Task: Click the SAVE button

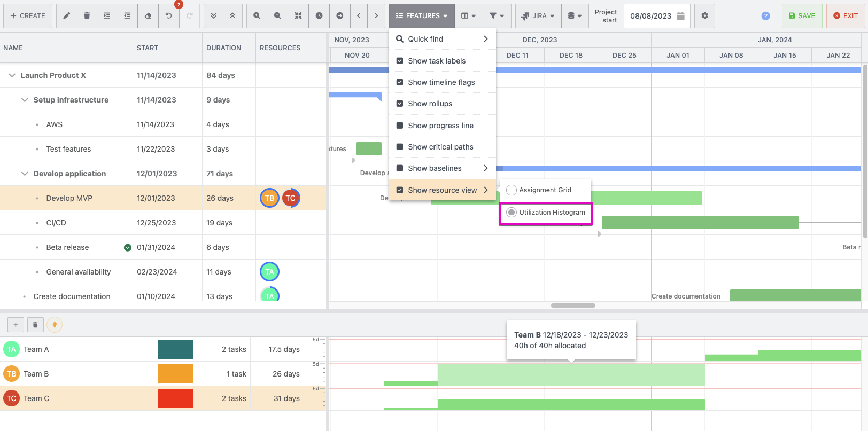Action: (x=802, y=16)
